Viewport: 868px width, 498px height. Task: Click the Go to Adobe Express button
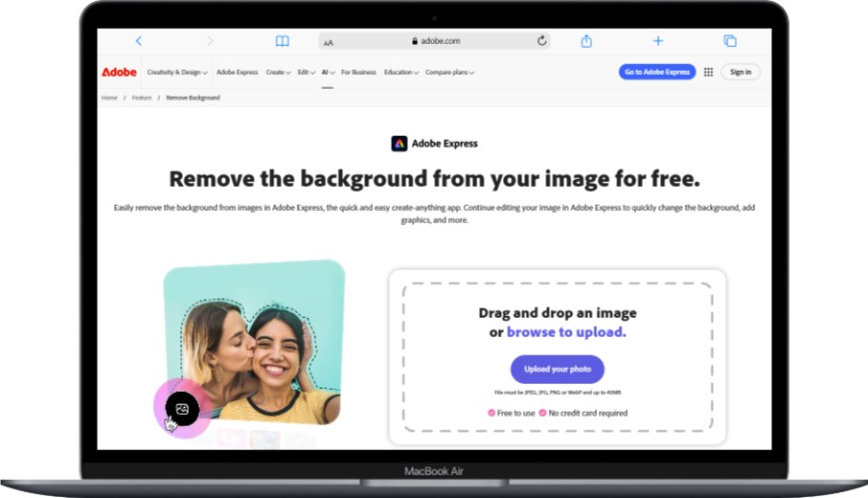tap(657, 72)
